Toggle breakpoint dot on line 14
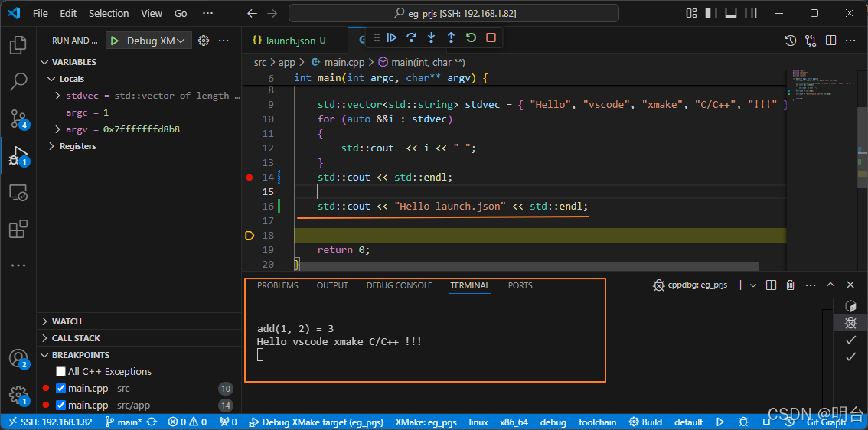 click(x=249, y=178)
